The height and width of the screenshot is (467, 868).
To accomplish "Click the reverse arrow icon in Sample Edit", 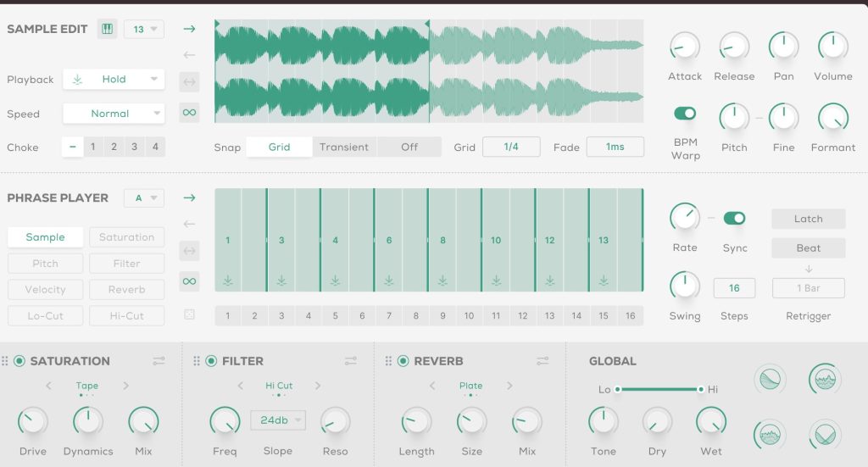I will click(189, 56).
